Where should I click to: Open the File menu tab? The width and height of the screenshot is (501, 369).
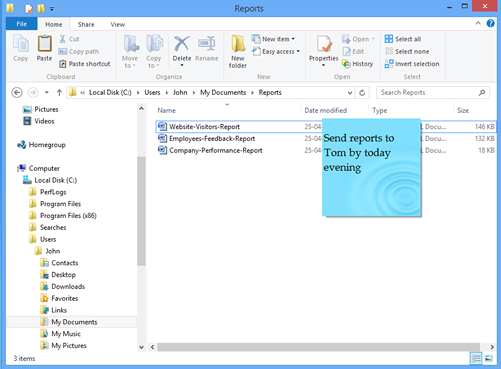click(x=22, y=24)
